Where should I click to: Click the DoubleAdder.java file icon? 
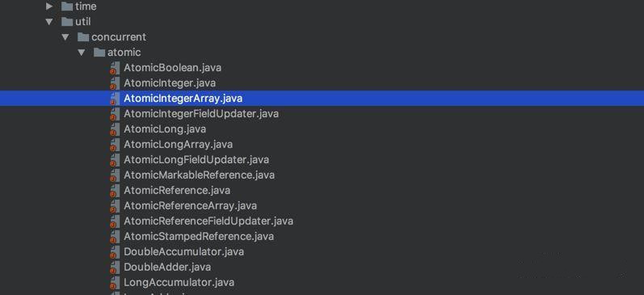pyautogui.click(x=114, y=268)
